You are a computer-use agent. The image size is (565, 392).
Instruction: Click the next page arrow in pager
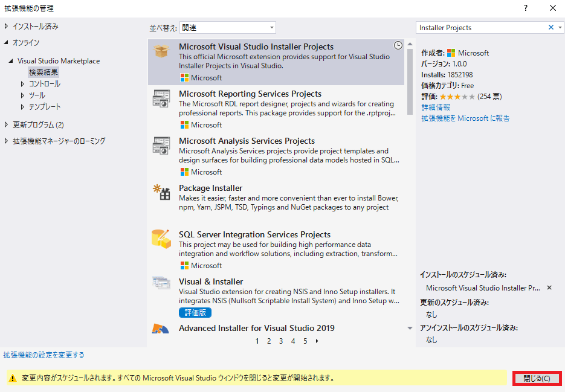click(x=317, y=341)
